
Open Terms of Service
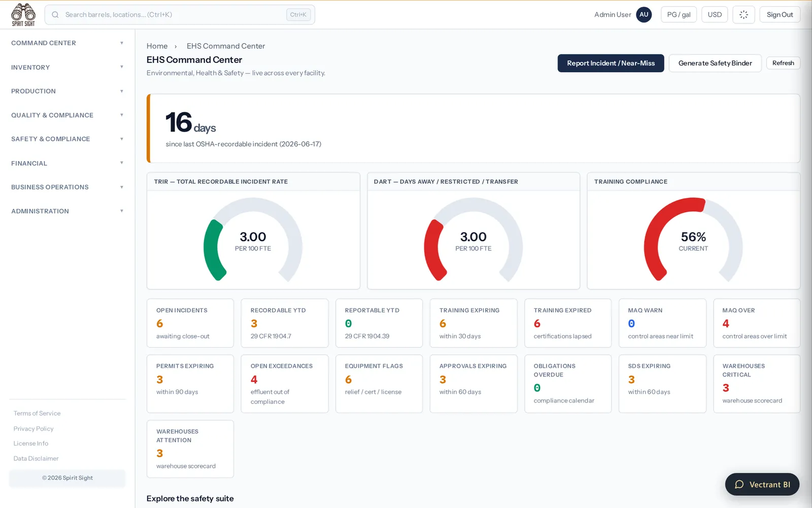click(x=37, y=414)
